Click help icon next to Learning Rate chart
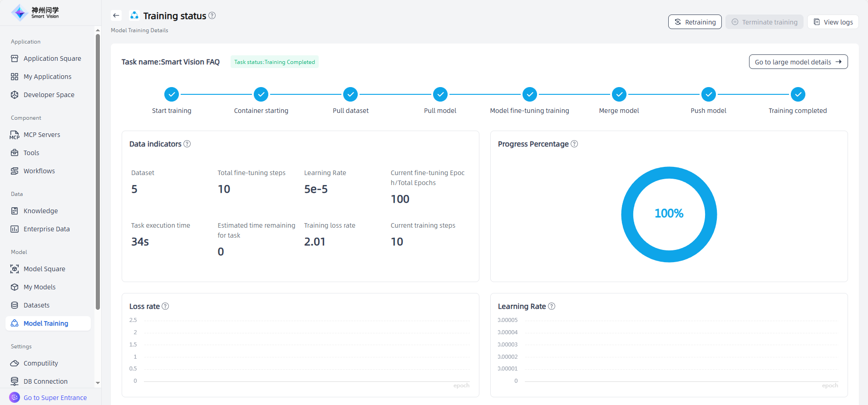The width and height of the screenshot is (868, 405). (x=552, y=306)
